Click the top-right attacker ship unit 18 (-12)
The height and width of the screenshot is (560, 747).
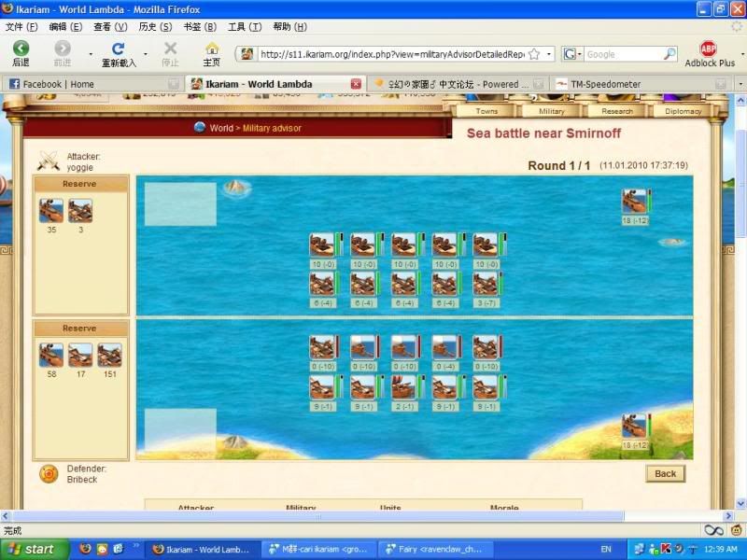click(635, 201)
